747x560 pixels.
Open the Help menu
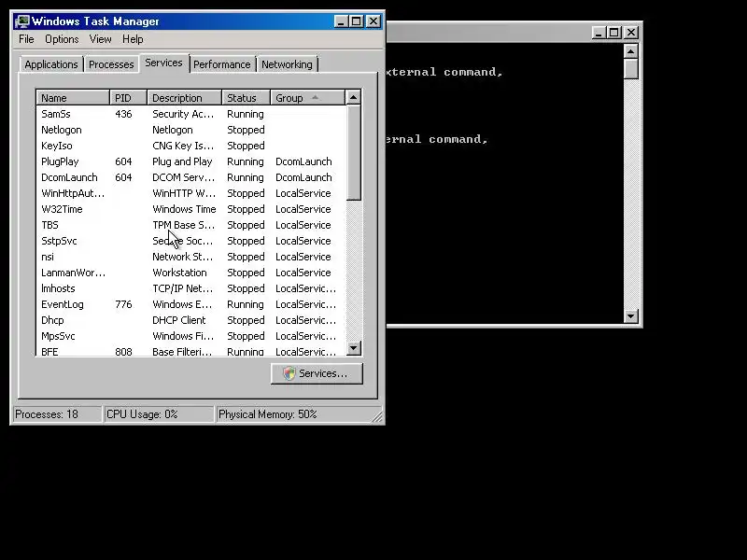tap(133, 39)
